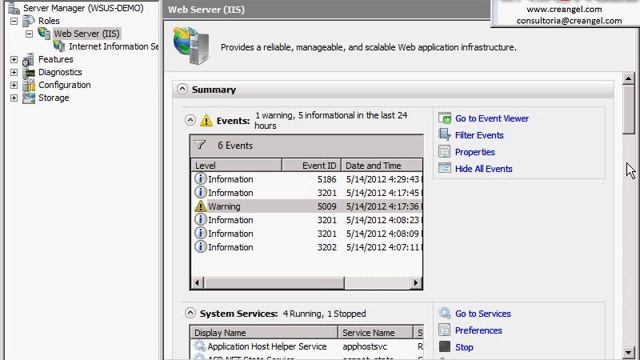Collapse the Events section
The width and height of the screenshot is (640, 360).
tap(190, 120)
